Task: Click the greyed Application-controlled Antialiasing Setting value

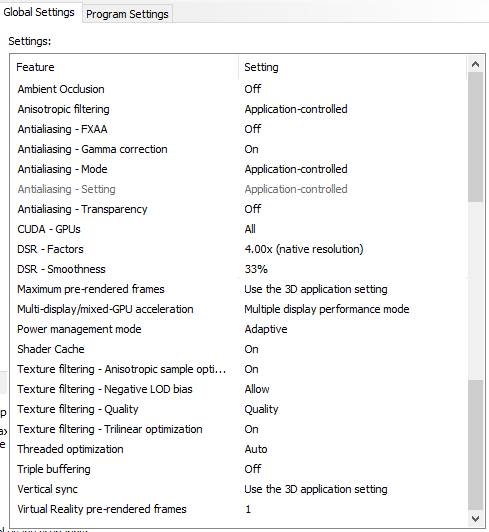Action: pyautogui.click(x=296, y=189)
